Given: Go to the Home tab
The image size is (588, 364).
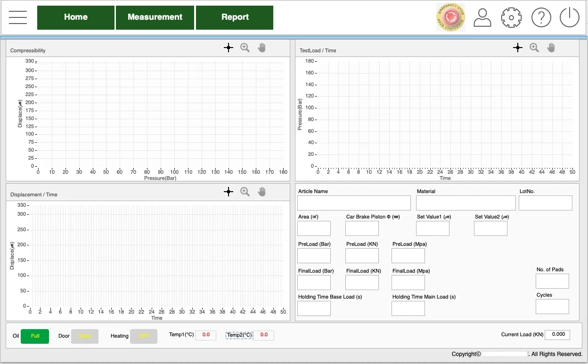Looking at the screenshot, I should coord(76,17).
